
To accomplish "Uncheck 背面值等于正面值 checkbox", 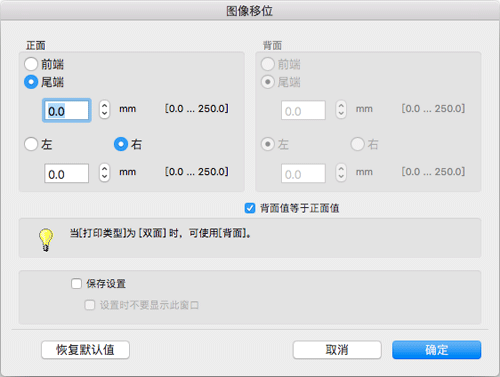I will click(250, 208).
